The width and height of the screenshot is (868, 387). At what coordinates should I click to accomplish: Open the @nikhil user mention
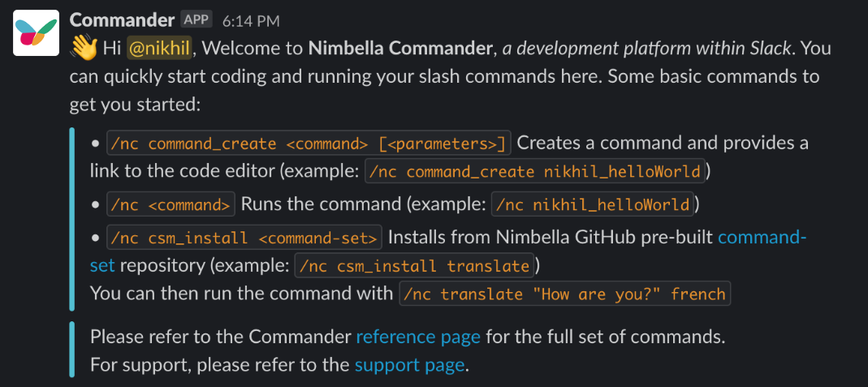[x=159, y=49]
